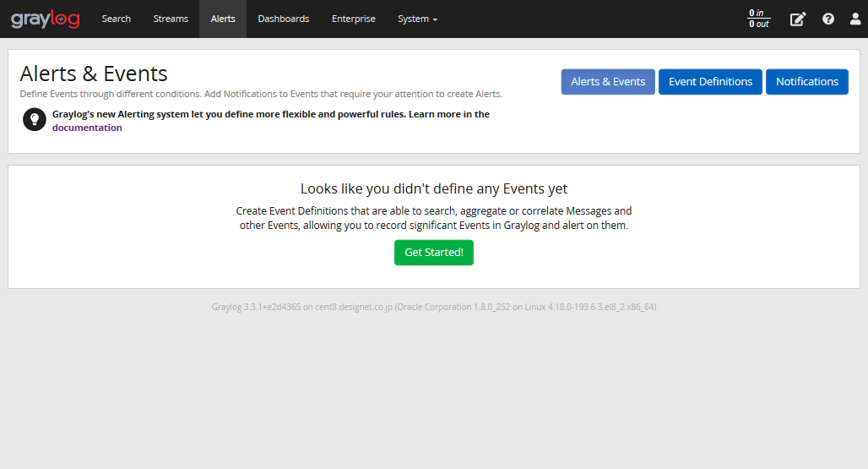
Task: Click the in/out throughput indicator
Action: [x=758, y=19]
